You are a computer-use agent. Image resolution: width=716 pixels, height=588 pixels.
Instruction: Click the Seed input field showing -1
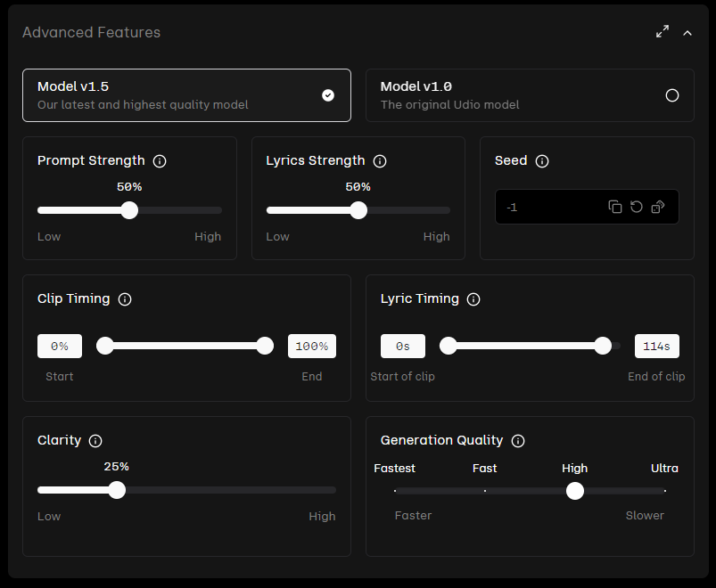click(x=587, y=207)
